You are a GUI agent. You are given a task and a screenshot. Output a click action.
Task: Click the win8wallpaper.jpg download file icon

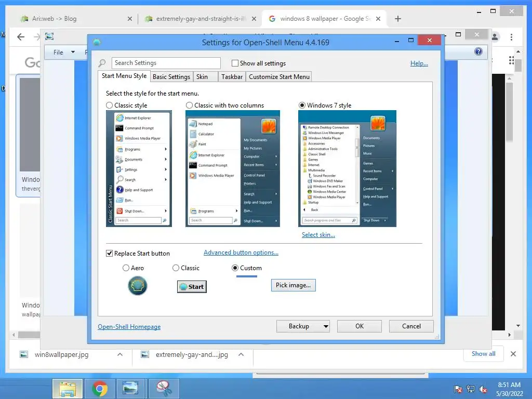tap(24, 354)
